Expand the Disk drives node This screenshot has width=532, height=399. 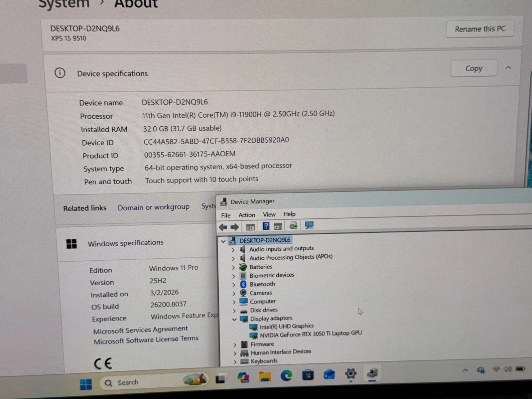click(234, 311)
